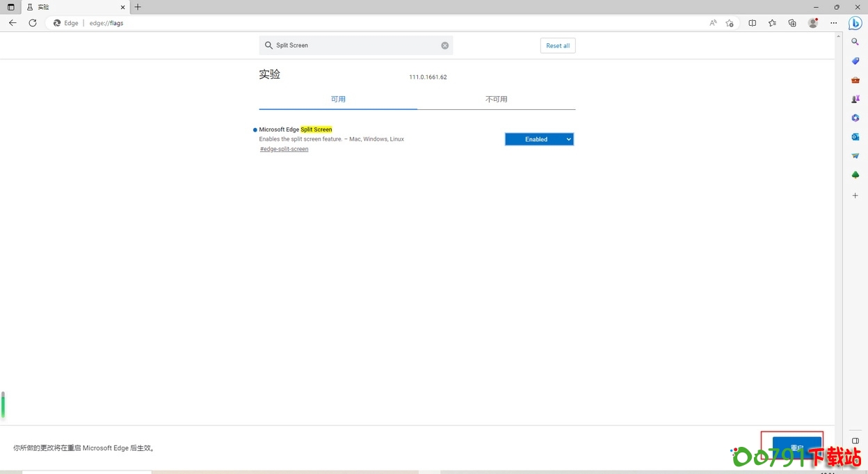The image size is (868, 474).
Task: Open the Shopping tag sidebar icon
Action: (x=855, y=61)
